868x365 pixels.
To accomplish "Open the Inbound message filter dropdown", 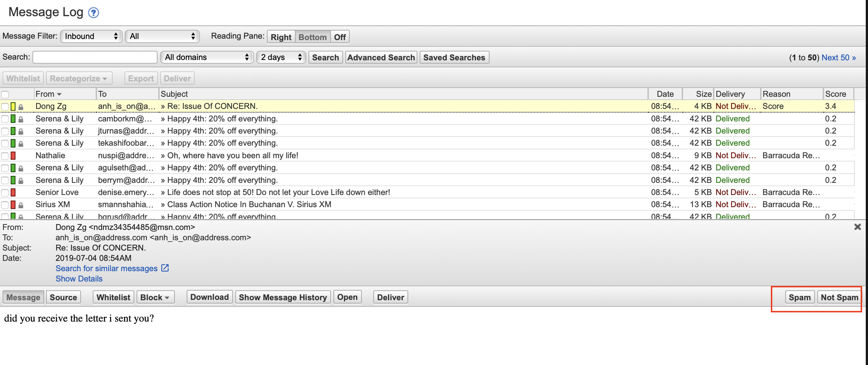I will point(91,36).
